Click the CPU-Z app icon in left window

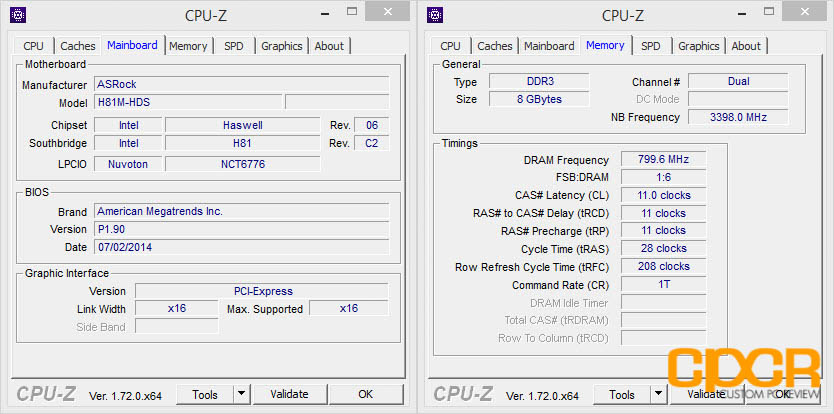[x=18, y=15]
